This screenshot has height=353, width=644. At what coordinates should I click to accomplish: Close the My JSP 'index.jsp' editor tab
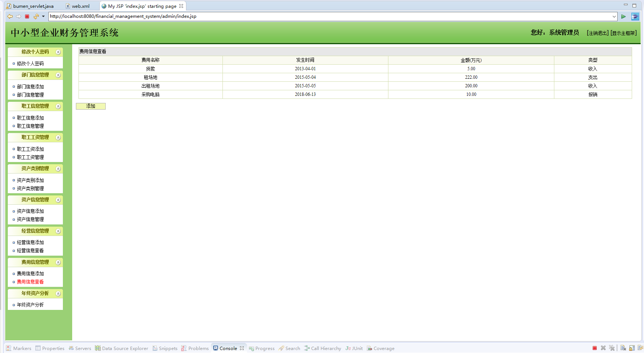point(181,6)
